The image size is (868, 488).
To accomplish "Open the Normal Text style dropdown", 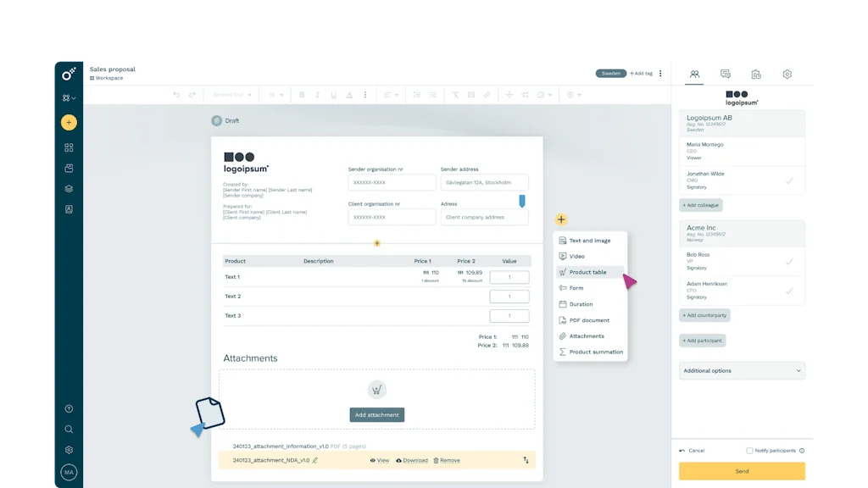I will point(231,94).
